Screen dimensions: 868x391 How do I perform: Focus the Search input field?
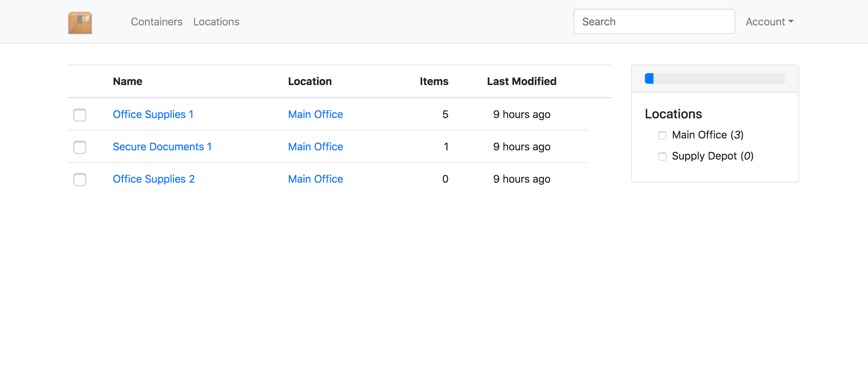[x=654, y=21]
